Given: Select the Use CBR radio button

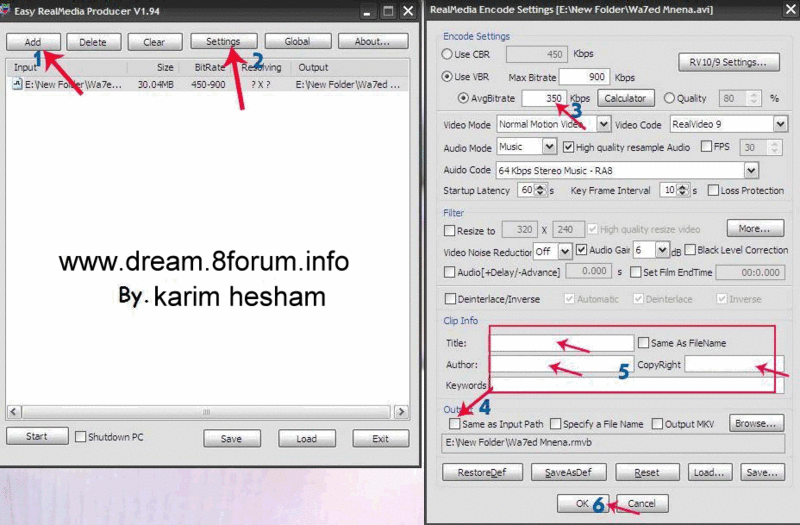Looking at the screenshot, I should click(x=447, y=54).
